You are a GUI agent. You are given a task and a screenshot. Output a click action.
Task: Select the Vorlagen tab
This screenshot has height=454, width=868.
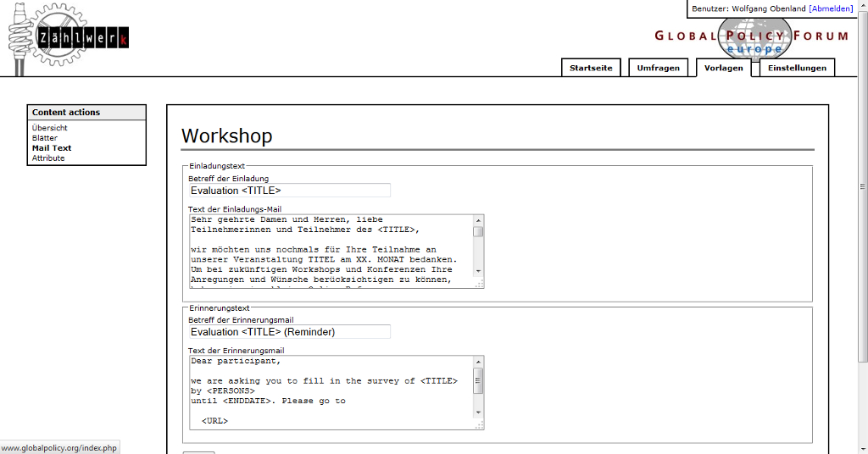click(723, 68)
